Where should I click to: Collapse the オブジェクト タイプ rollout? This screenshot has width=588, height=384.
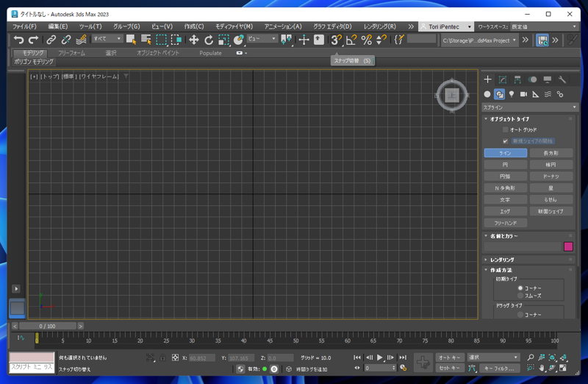[509, 119]
